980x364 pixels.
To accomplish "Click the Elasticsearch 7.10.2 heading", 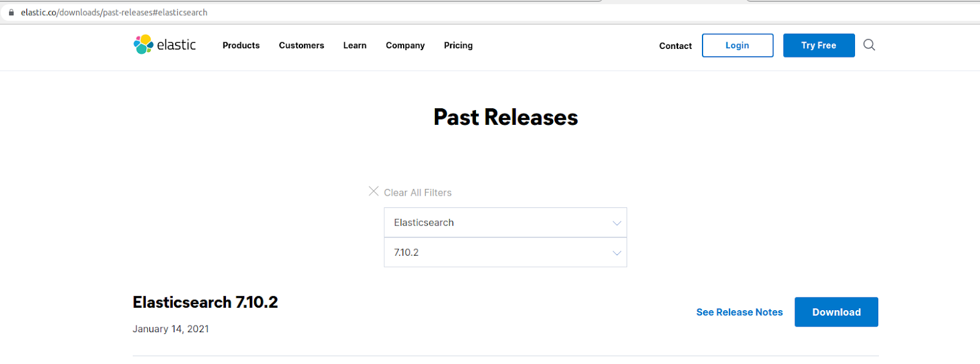I will click(205, 302).
